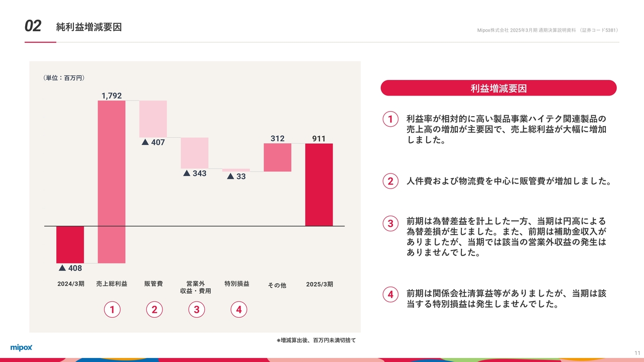The width and height of the screenshot is (644, 362).
Task: Click the 2025/3期 axis label
Action: pyautogui.click(x=319, y=284)
